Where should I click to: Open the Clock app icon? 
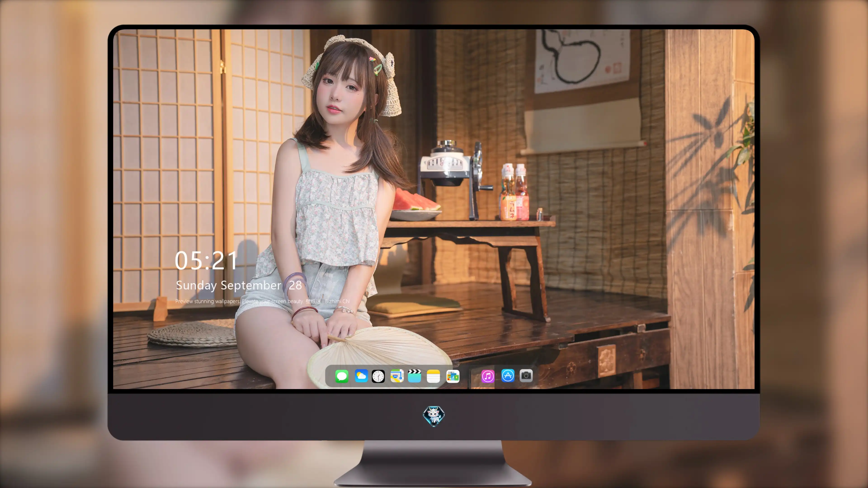(378, 376)
